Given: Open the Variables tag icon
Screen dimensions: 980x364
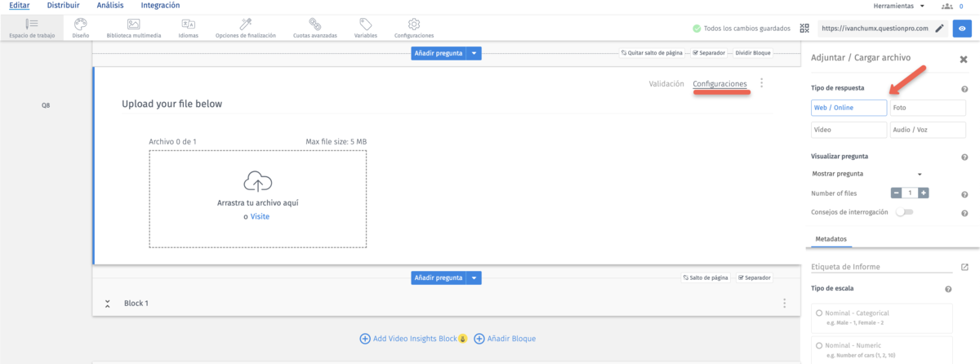Looking at the screenshot, I should point(366,24).
